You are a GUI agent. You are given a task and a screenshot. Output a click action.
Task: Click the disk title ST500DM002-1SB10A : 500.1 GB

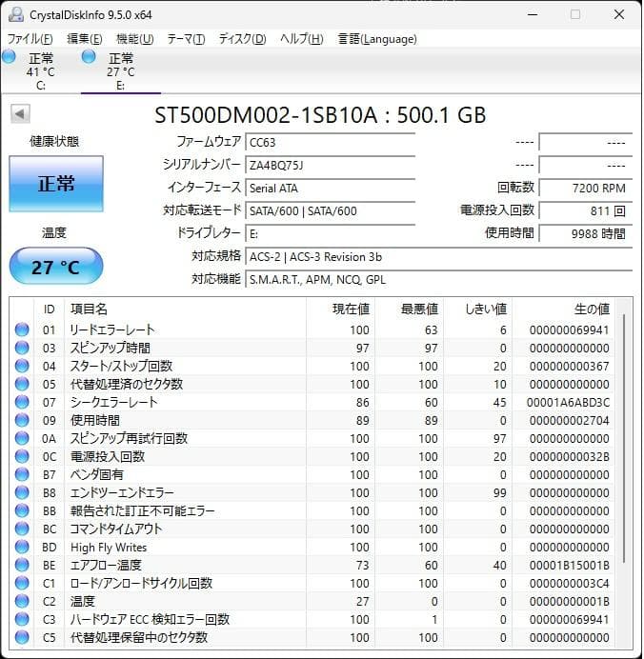(320, 114)
